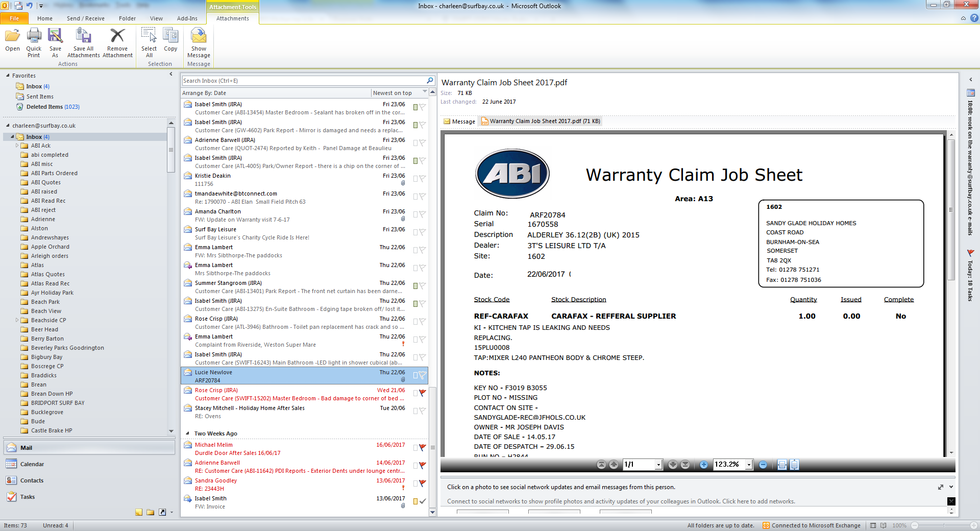
Task: Zoom in on the PDF preview
Action: [x=704, y=465]
